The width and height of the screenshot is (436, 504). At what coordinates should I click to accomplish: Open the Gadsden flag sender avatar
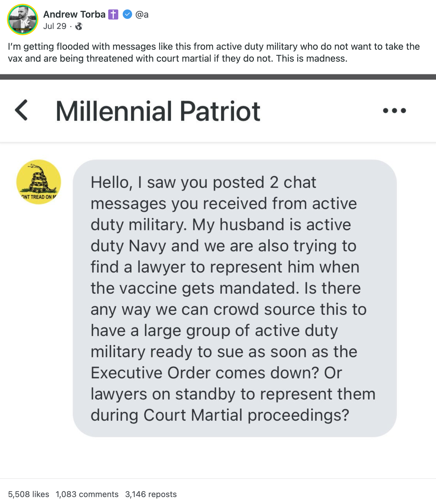(x=39, y=182)
